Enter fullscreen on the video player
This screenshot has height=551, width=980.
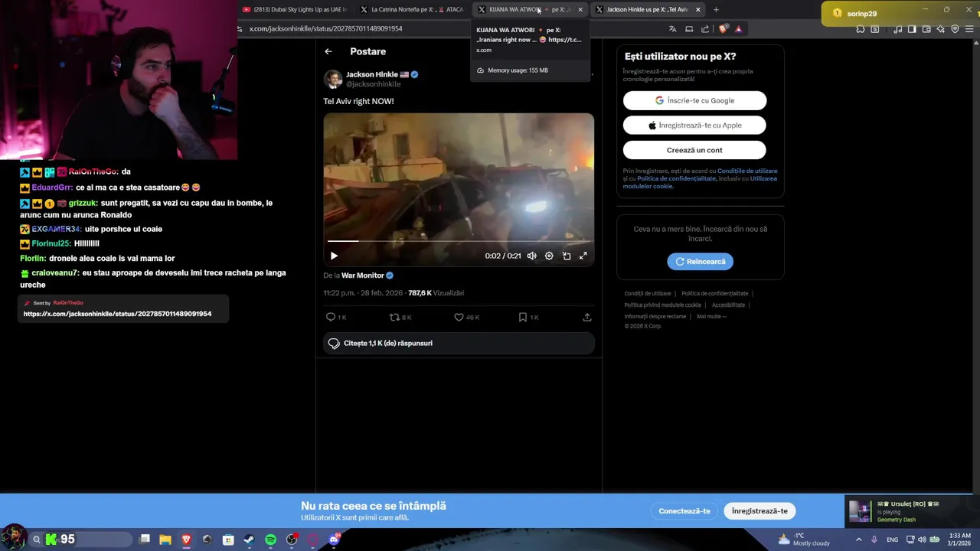tap(583, 256)
